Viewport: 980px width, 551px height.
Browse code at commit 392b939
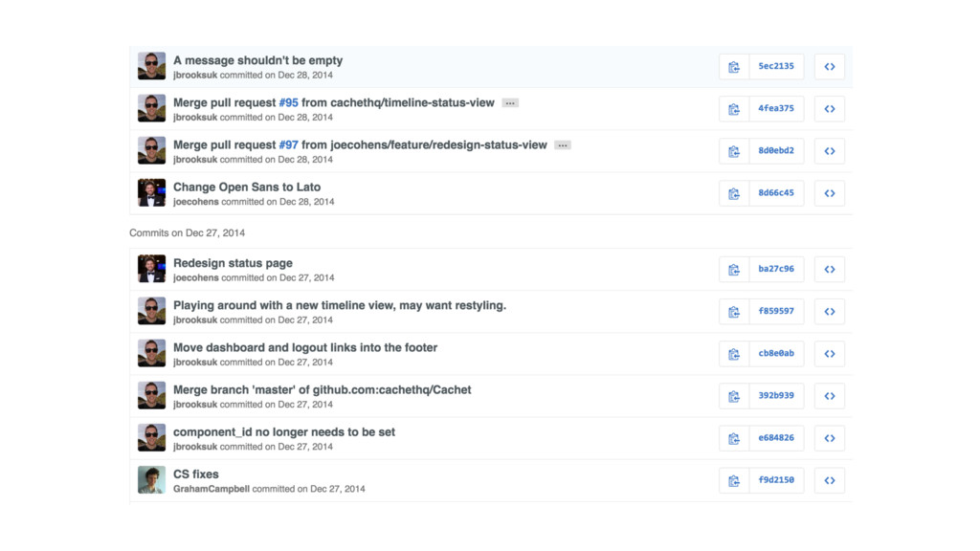(830, 396)
